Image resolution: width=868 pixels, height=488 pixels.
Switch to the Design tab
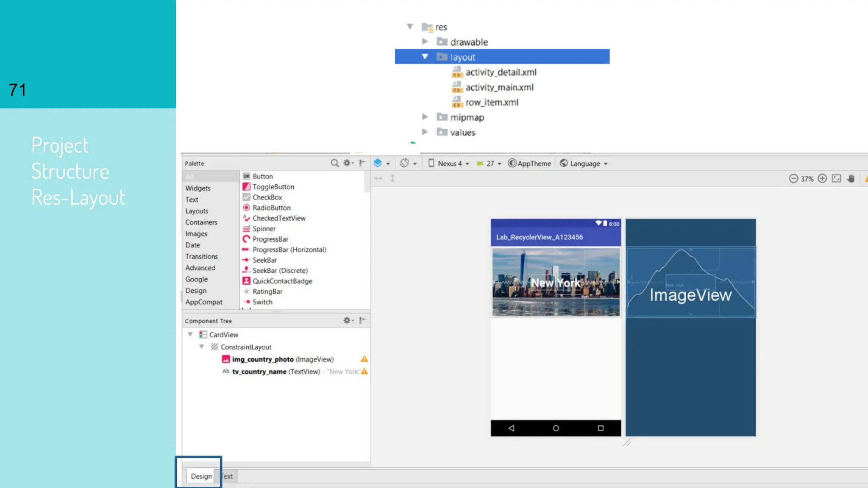(201, 476)
